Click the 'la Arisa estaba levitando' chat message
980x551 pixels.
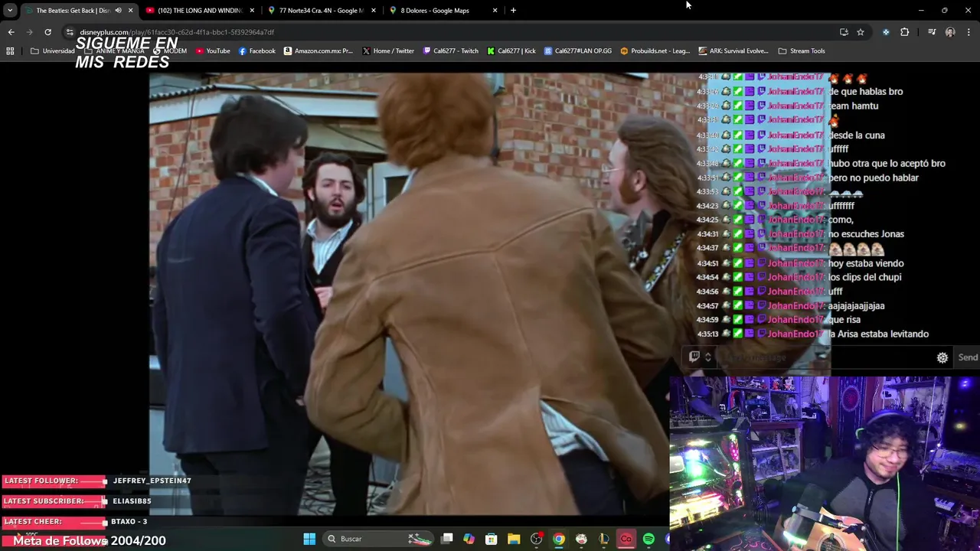(878, 334)
